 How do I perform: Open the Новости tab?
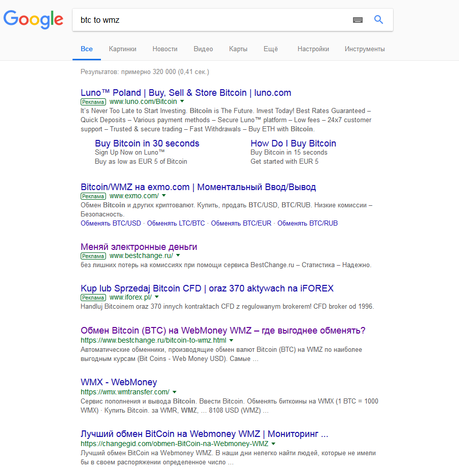(x=165, y=49)
